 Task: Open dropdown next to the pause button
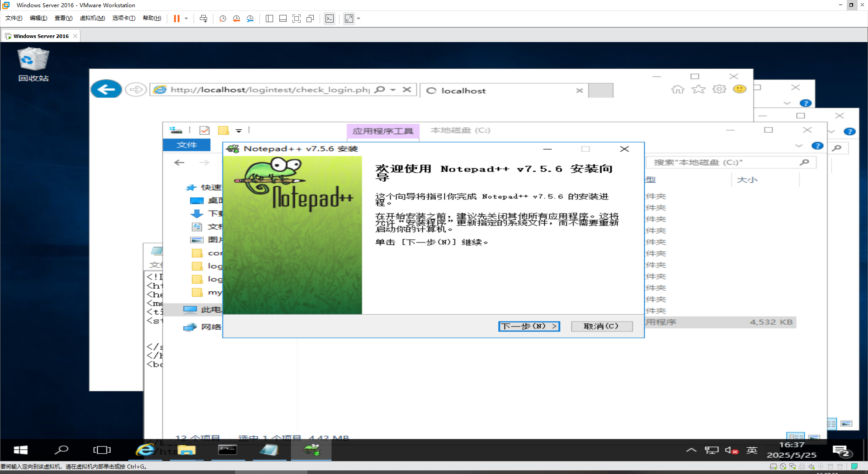click(x=186, y=19)
